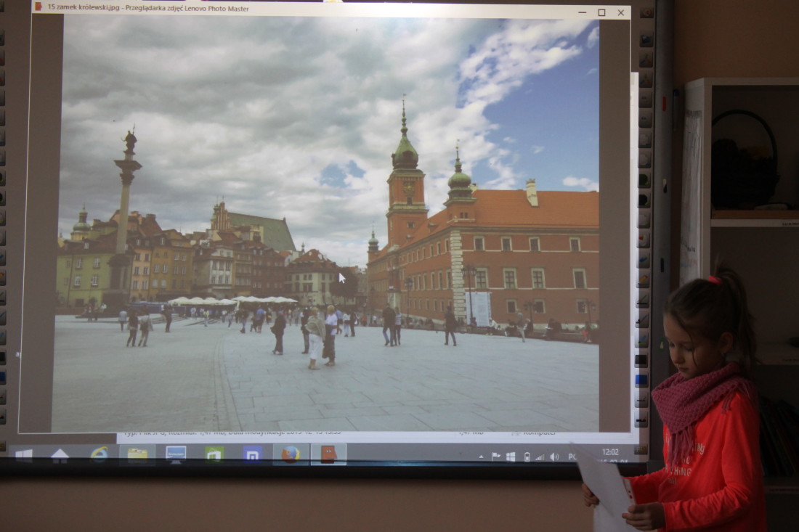Viewport: 799px width, 532px height.
Task: Open File Explorer folder icon in taskbar
Action: tap(137, 454)
